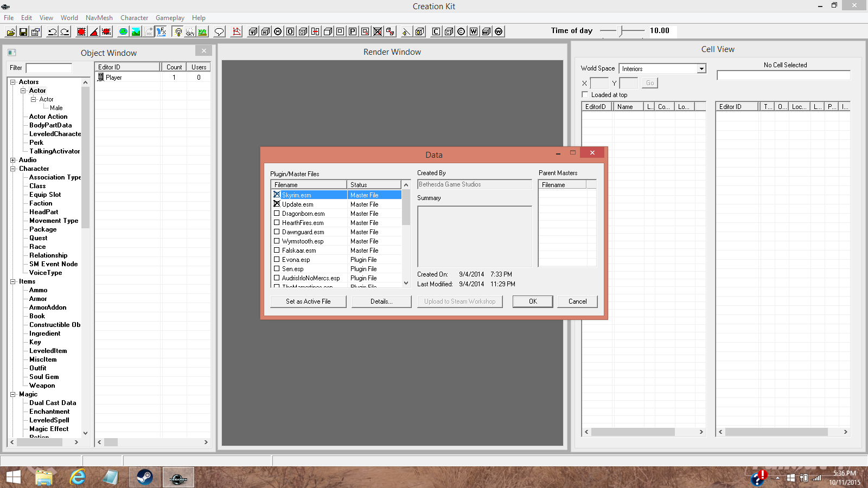Click the Time of day slider handle

622,31
